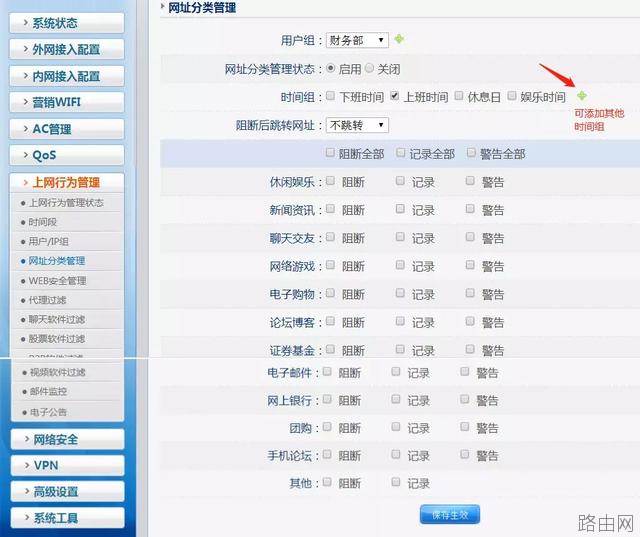Expand the 系统状态 sidebar menu
Viewport: 640px width, 537px height.
pyautogui.click(x=67, y=23)
